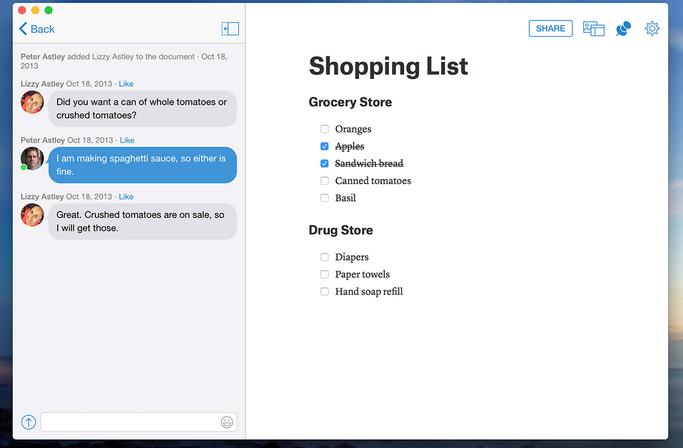Click the struck-through 'Sandwich bread' text
The image size is (683, 448).
[369, 163]
